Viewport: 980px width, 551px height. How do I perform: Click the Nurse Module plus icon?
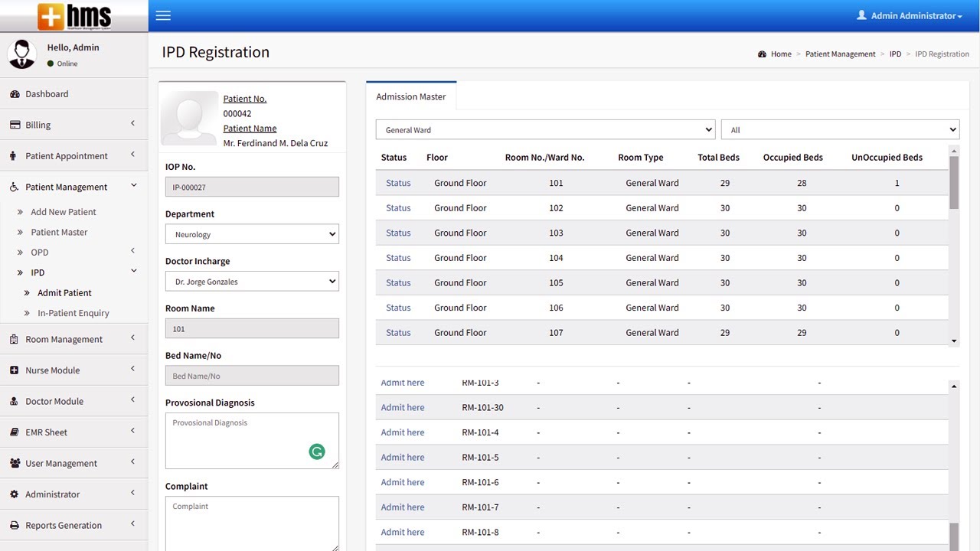tap(15, 370)
